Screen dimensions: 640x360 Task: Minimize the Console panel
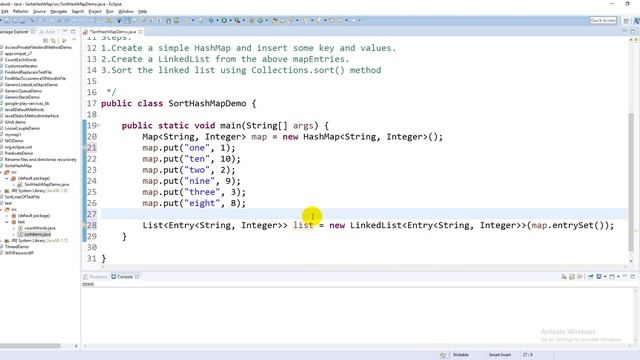pos(624,276)
